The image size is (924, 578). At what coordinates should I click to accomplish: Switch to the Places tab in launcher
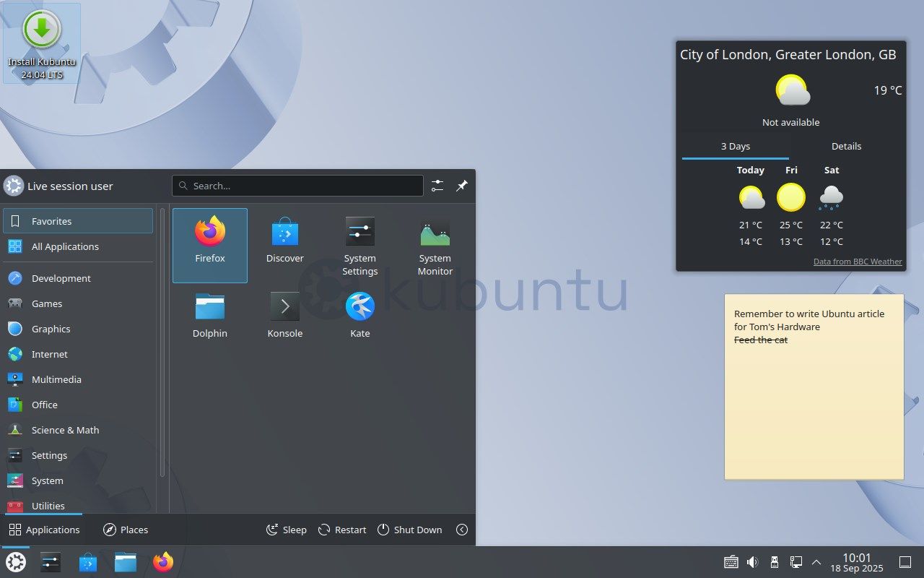pyautogui.click(x=126, y=530)
